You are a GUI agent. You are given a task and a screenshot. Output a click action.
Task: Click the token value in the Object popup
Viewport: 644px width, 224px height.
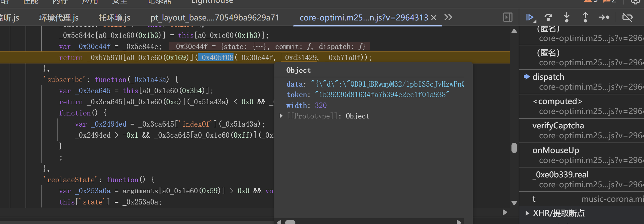pyautogui.click(x=382, y=95)
